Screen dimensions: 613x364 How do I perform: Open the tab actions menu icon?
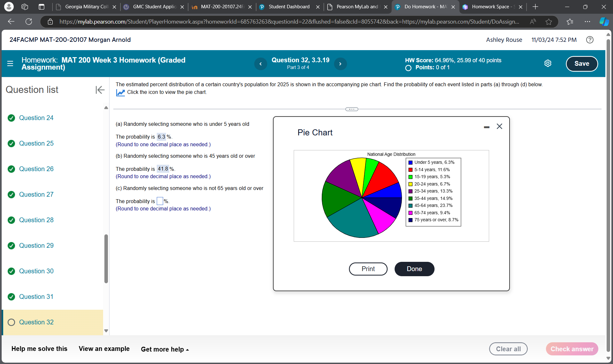point(42,7)
